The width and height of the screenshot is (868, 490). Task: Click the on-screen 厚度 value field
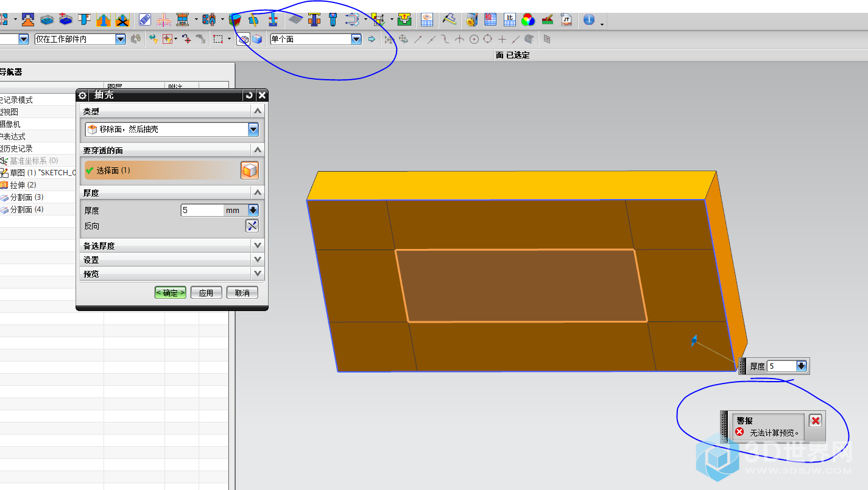tap(782, 366)
